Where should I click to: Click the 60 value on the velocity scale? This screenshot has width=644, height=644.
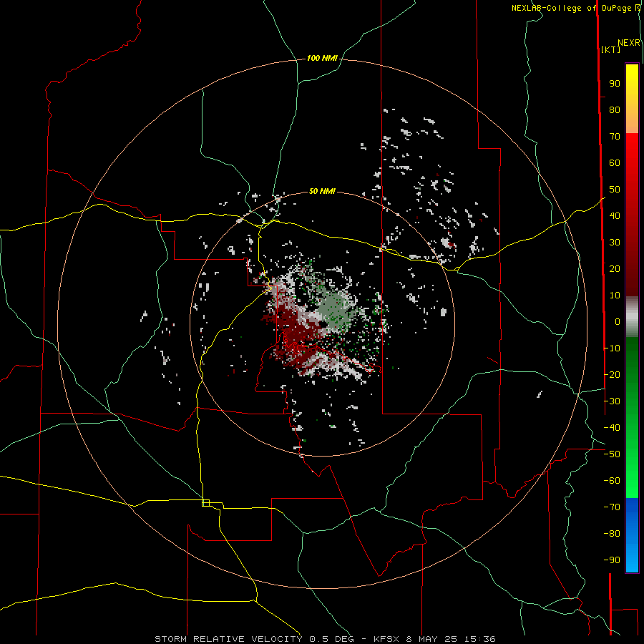[x=615, y=163]
